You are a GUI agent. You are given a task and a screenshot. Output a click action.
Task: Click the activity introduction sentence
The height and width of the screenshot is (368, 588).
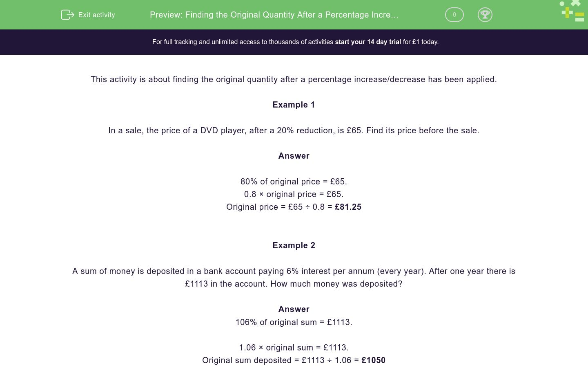(x=294, y=79)
